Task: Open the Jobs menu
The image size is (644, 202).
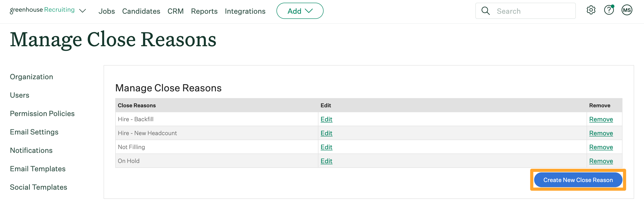Action: click(107, 11)
